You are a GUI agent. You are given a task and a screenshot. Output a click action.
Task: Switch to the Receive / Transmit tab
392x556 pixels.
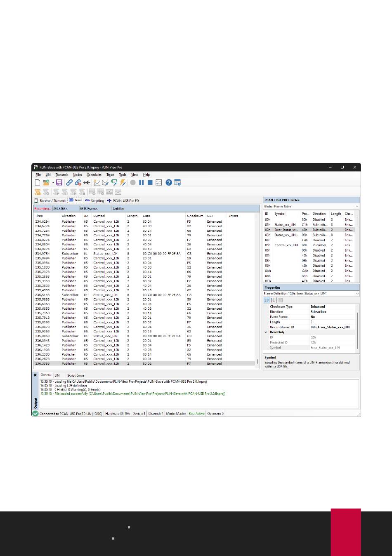click(x=50, y=200)
